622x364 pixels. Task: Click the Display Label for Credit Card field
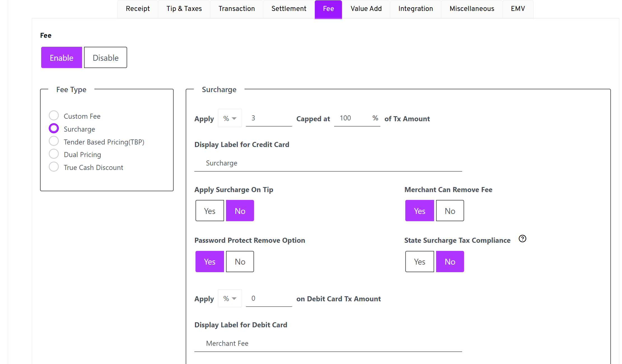tap(328, 163)
